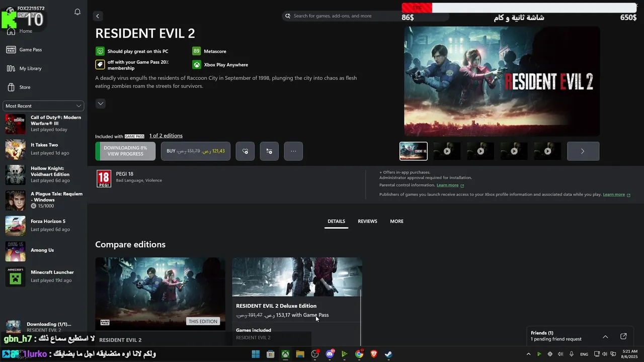Open Discord from taskbar
Image resolution: width=644 pixels, height=362 pixels.
point(330,354)
